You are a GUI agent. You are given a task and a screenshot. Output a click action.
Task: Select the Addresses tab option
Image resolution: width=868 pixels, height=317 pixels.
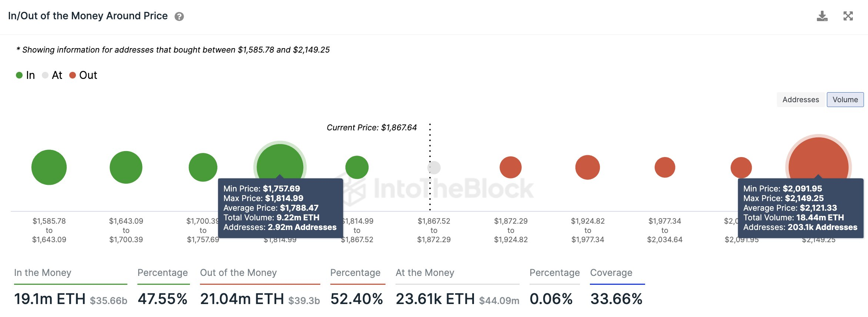pyautogui.click(x=801, y=99)
